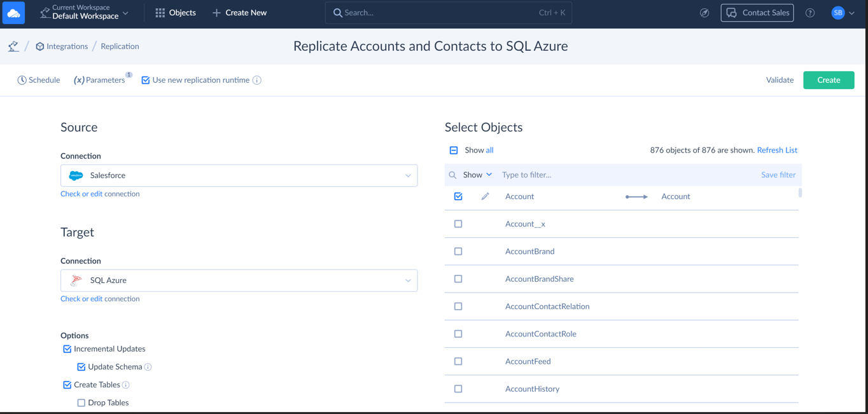
Task: Click info icon beside Create Tables
Action: tap(126, 385)
